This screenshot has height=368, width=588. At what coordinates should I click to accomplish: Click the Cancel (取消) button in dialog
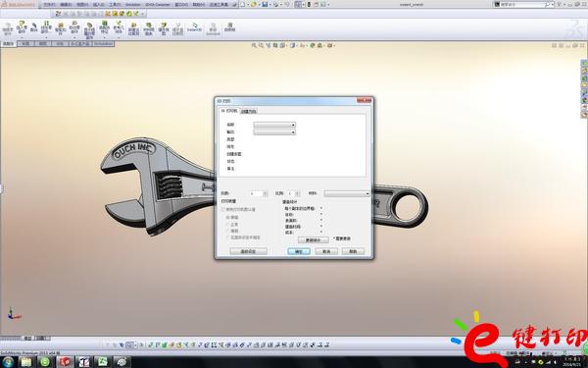(326, 251)
